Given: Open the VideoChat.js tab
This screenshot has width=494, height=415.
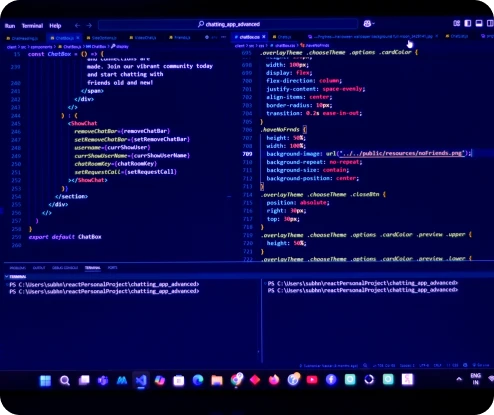Looking at the screenshot, I should point(143,38).
